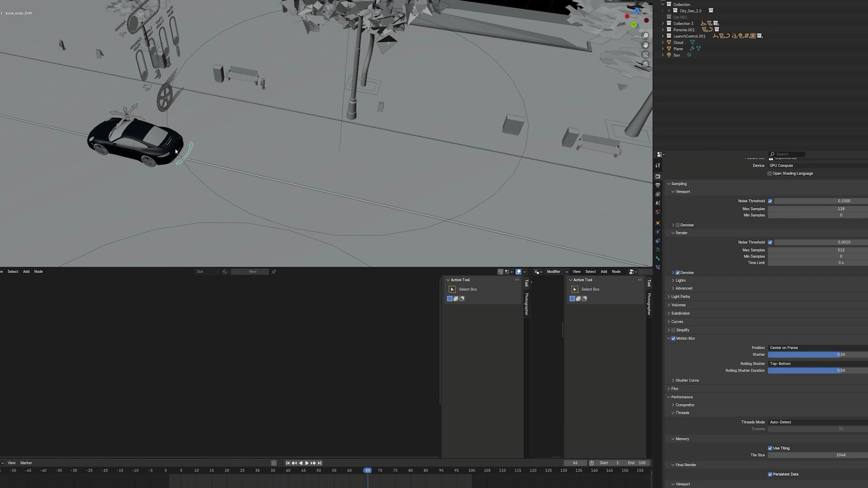Enable Open Shading Language checkbox
The width and height of the screenshot is (868, 488).
point(769,174)
